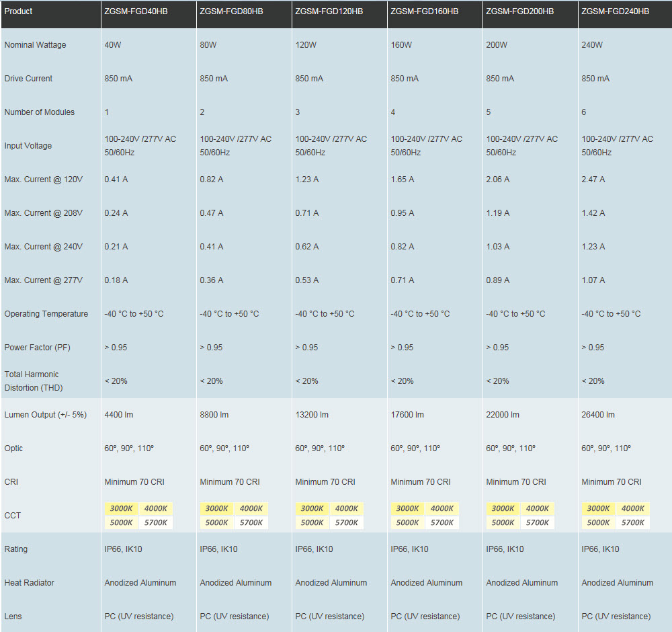
Task: Select 4000K swatch in ZGSM-FGD240HB column
Action: [x=633, y=509]
